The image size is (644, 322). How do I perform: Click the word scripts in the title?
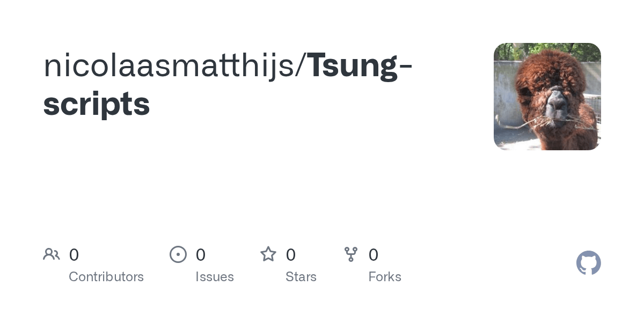97,104
